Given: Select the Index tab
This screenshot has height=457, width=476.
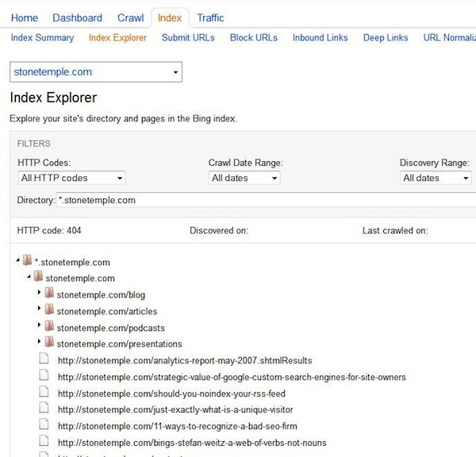Looking at the screenshot, I should (x=170, y=18).
